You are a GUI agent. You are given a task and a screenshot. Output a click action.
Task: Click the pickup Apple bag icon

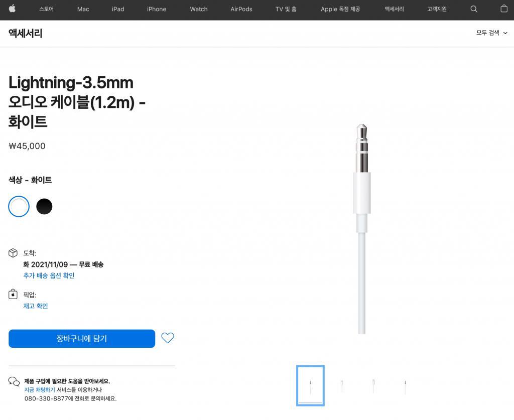[13, 294]
